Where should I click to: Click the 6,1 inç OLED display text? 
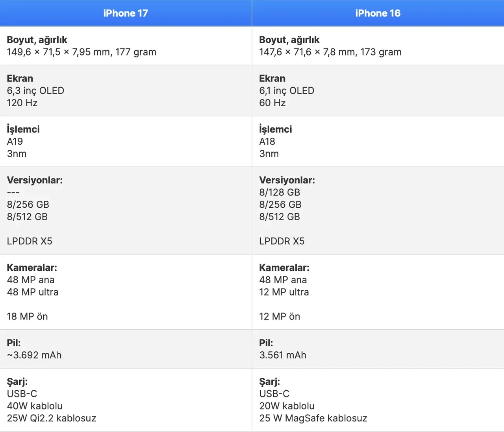[x=287, y=90]
